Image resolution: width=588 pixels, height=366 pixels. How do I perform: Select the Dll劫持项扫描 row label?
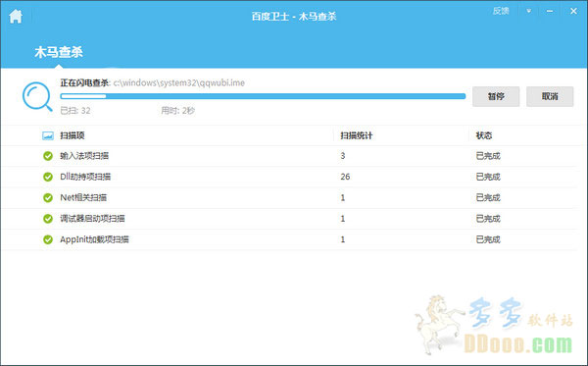point(85,177)
